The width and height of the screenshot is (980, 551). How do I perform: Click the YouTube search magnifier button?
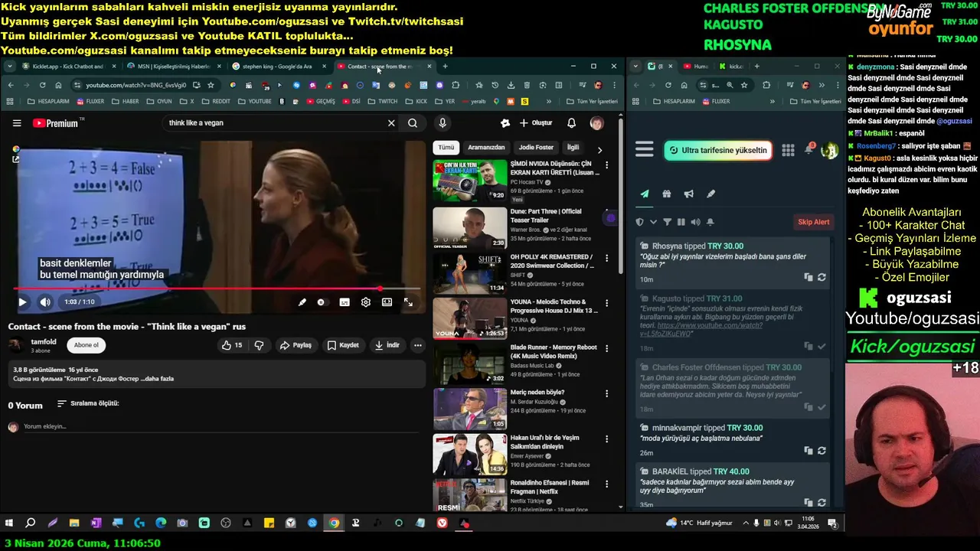point(413,122)
